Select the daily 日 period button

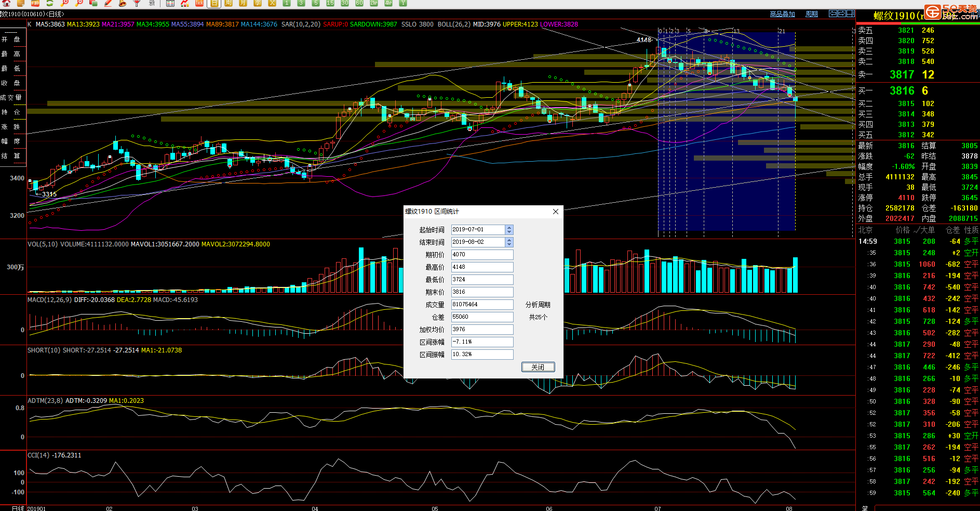coord(214,3)
